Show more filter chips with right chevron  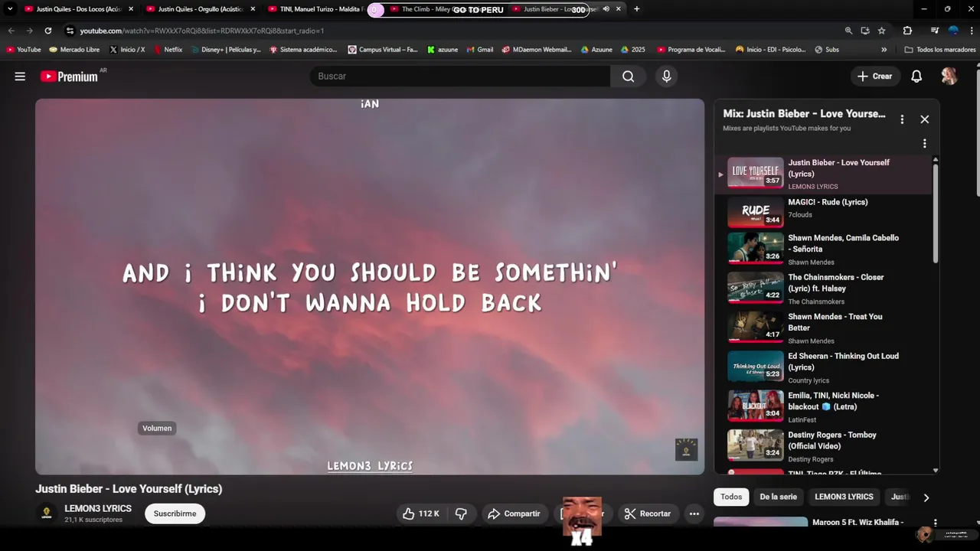click(x=926, y=497)
